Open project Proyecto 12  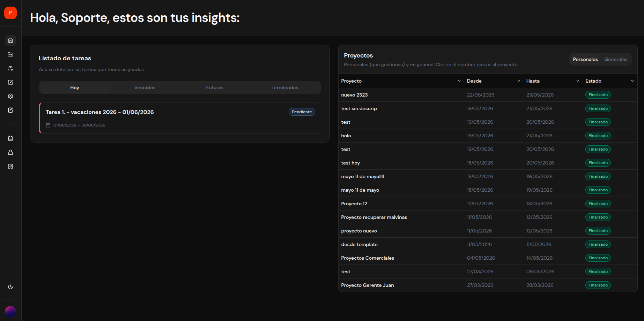tap(354, 204)
